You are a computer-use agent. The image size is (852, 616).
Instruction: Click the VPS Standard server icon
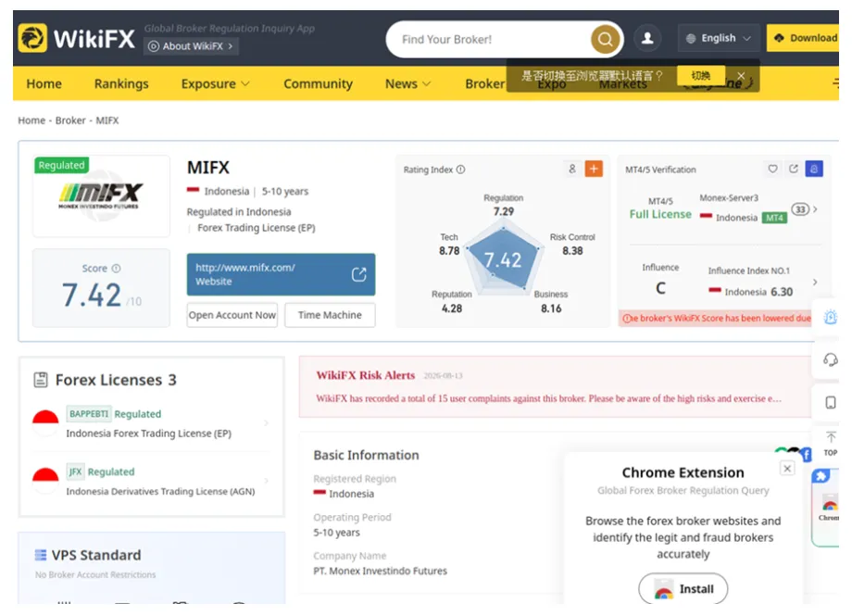tap(40, 555)
